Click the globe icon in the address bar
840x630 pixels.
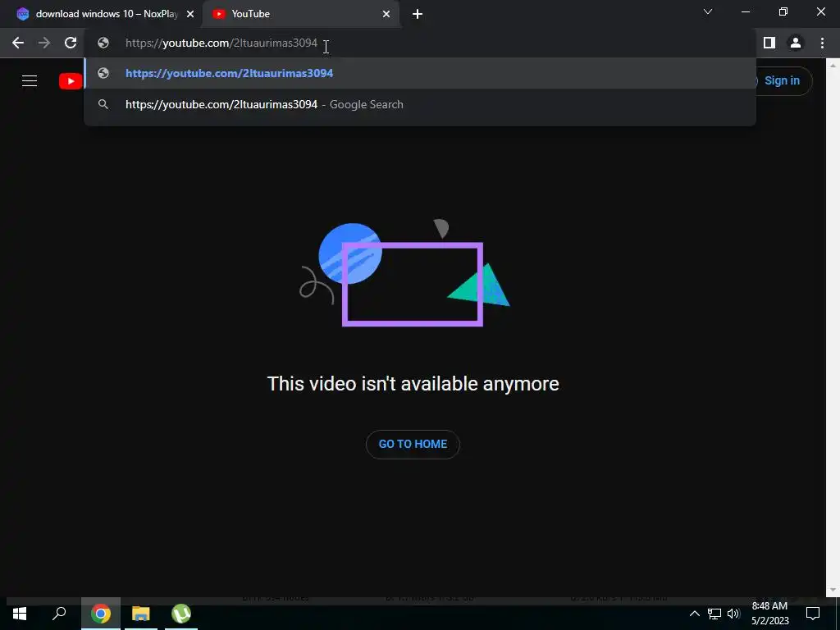(103, 43)
